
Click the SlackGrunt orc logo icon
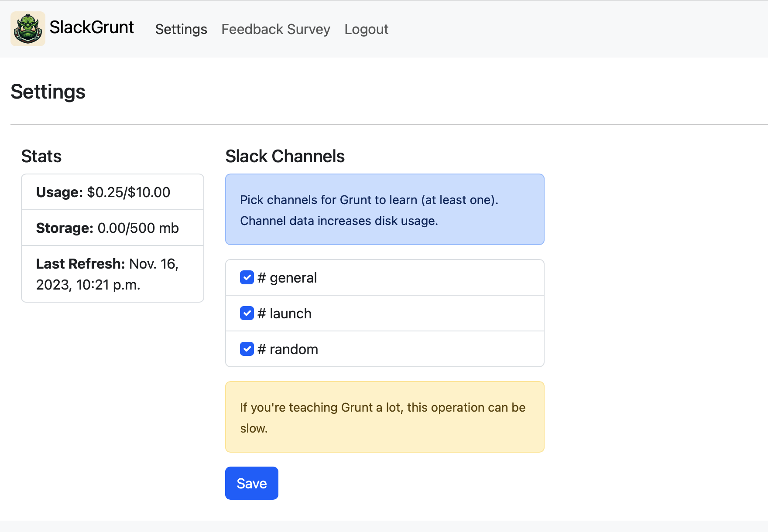(x=28, y=29)
